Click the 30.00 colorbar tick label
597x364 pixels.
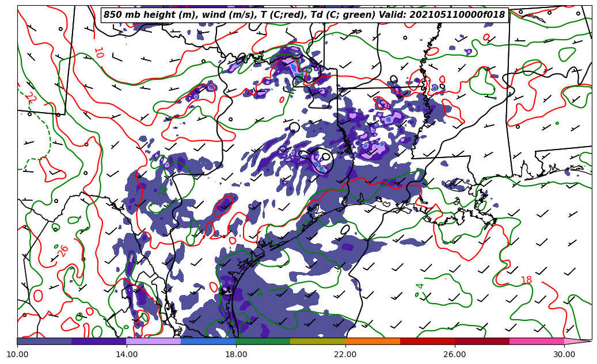[x=564, y=355]
